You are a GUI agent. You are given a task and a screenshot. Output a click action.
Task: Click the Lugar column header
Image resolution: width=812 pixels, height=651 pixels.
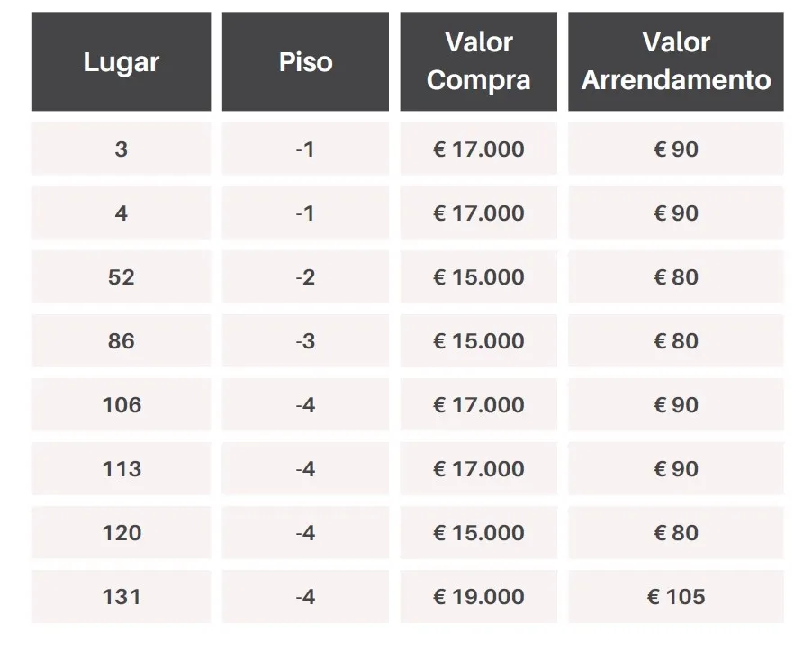coord(121,62)
